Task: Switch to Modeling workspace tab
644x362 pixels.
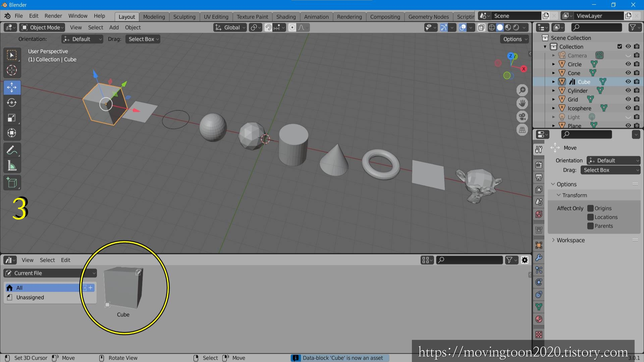Action: (x=154, y=17)
